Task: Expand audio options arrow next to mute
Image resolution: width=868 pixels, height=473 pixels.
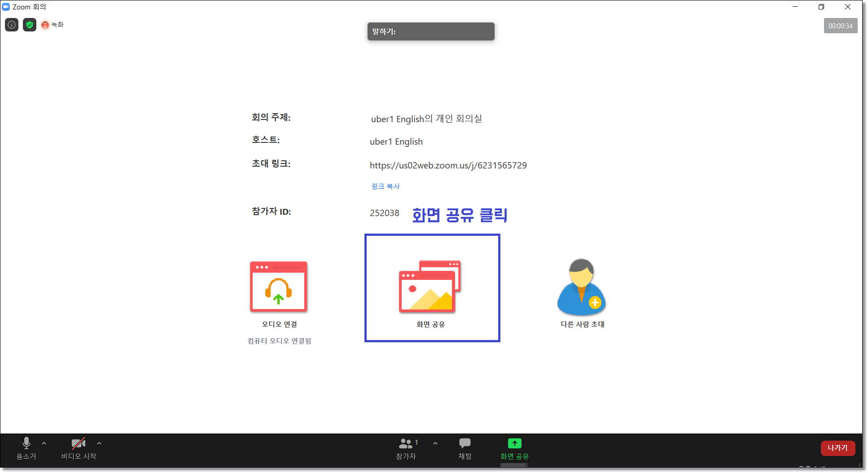Action: click(44, 443)
